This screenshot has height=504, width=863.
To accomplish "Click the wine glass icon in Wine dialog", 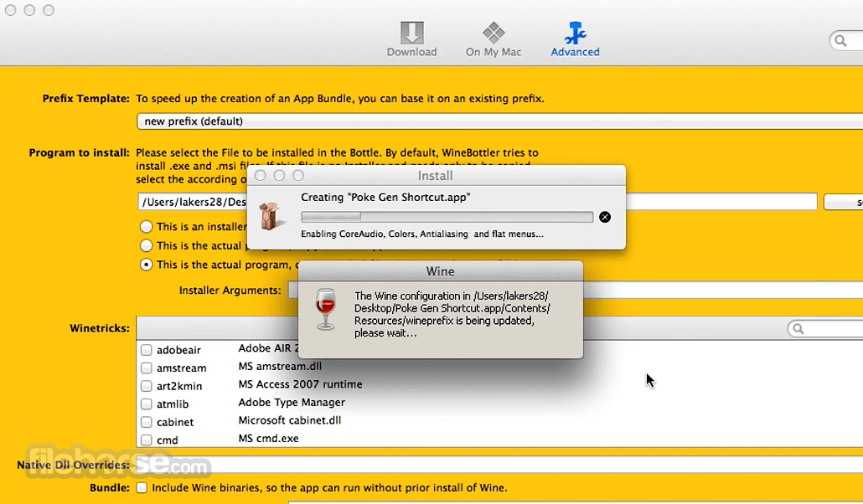I will click(325, 309).
